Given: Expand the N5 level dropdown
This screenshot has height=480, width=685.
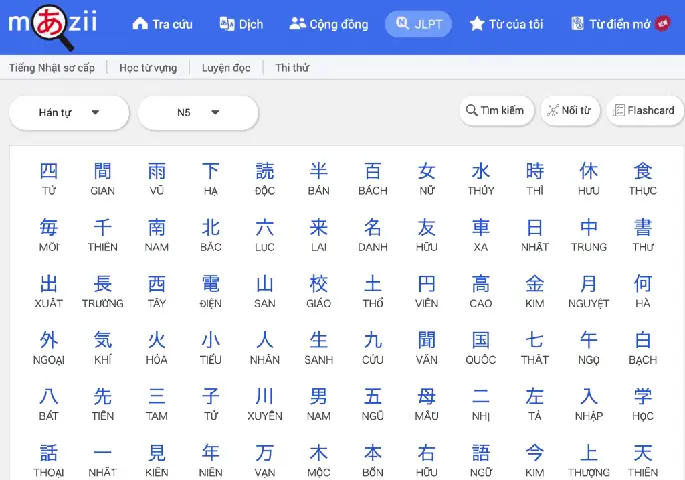Looking at the screenshot, I should [x=198, y=113].
